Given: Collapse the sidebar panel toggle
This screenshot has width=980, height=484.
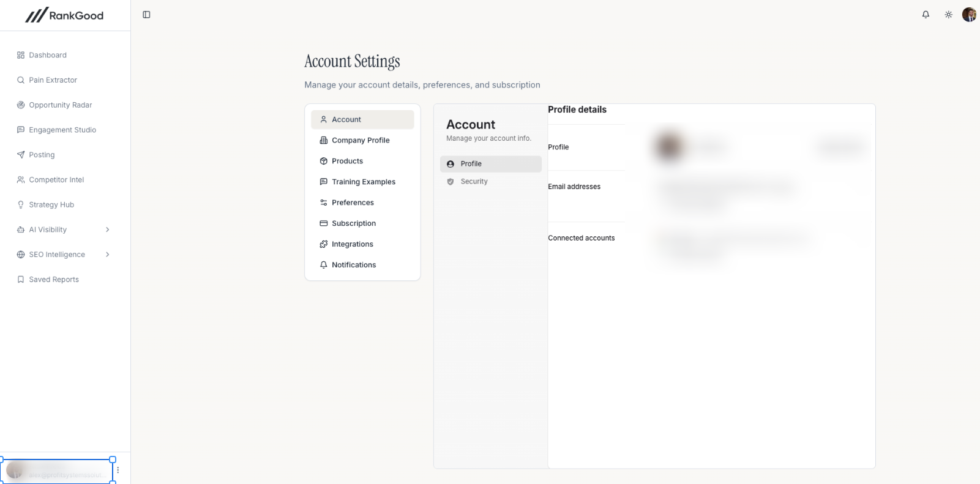Looking at the screenshot, I should [x=146, y=15].
